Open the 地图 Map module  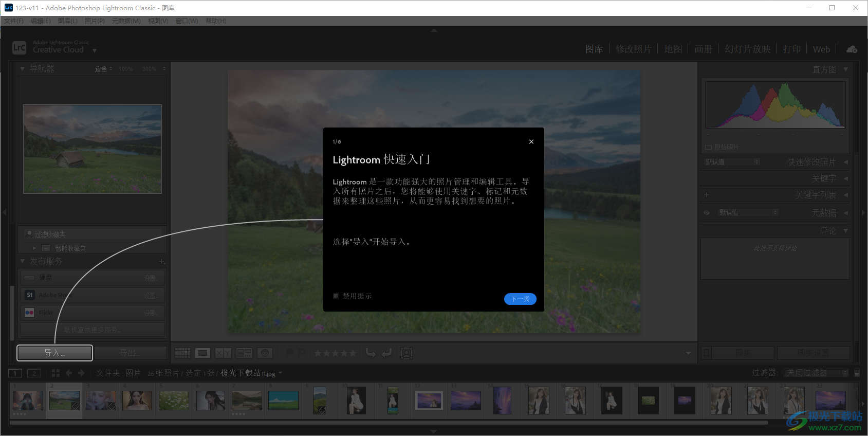[x=673, y=49]
